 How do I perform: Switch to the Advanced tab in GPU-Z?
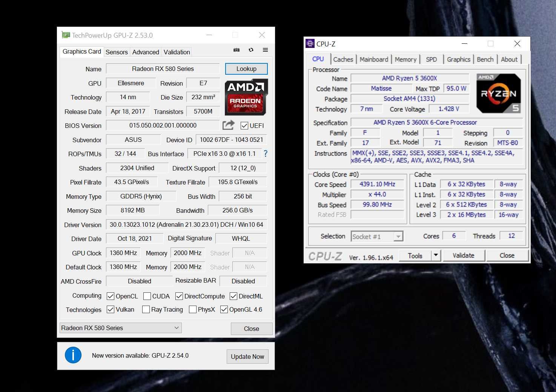click(146, 52)
